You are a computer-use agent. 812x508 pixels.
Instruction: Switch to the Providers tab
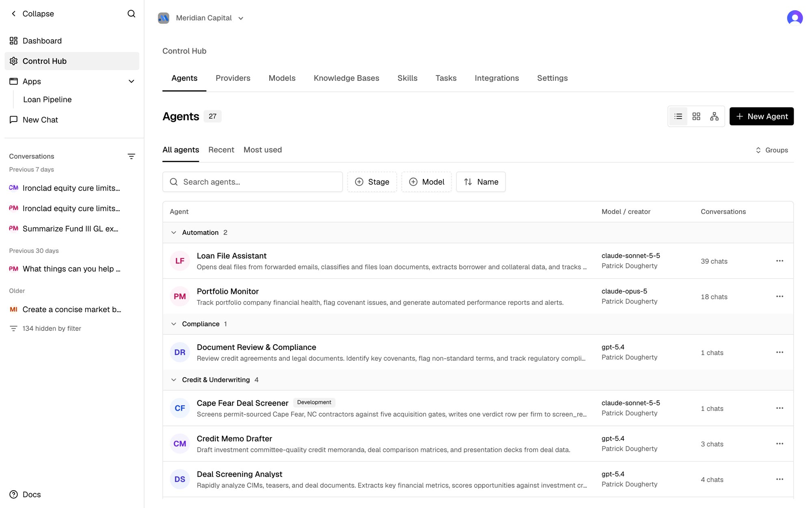(233, 78)
